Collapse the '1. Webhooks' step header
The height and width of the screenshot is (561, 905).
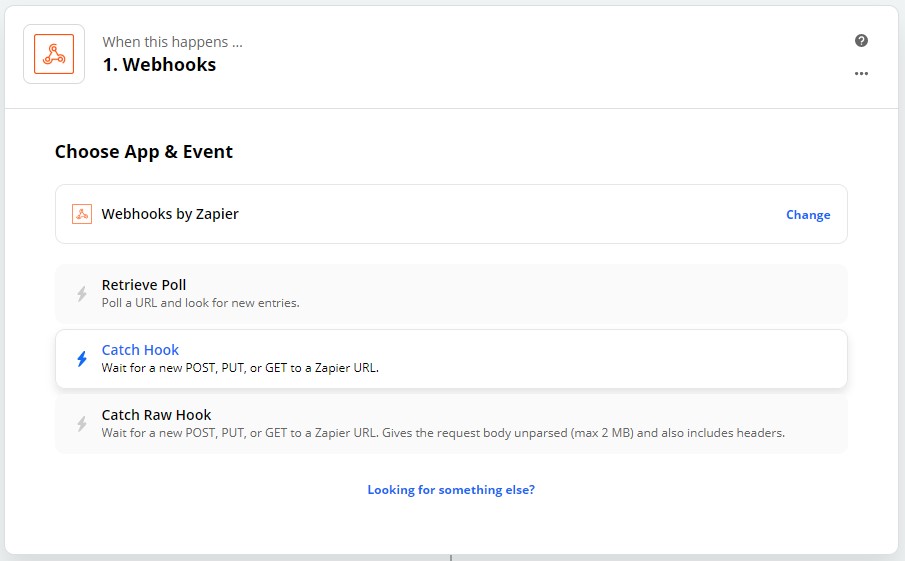[x=451, y=57]
